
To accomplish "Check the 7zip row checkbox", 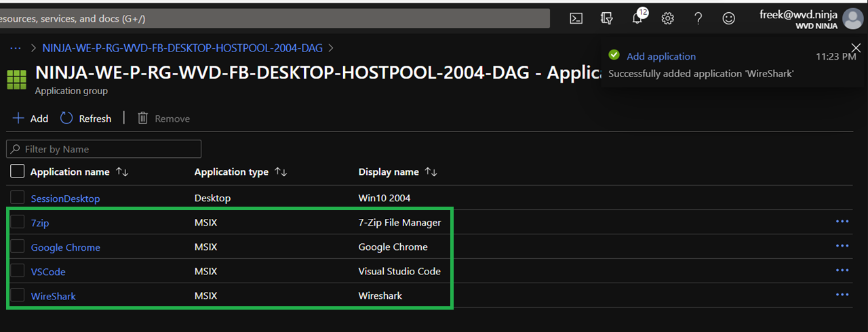I will [18, 222].
